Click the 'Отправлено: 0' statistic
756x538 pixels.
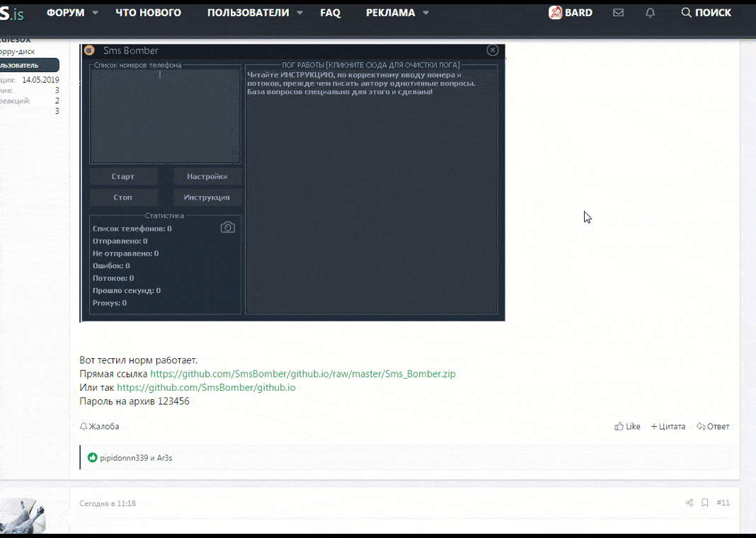[120, 241]
